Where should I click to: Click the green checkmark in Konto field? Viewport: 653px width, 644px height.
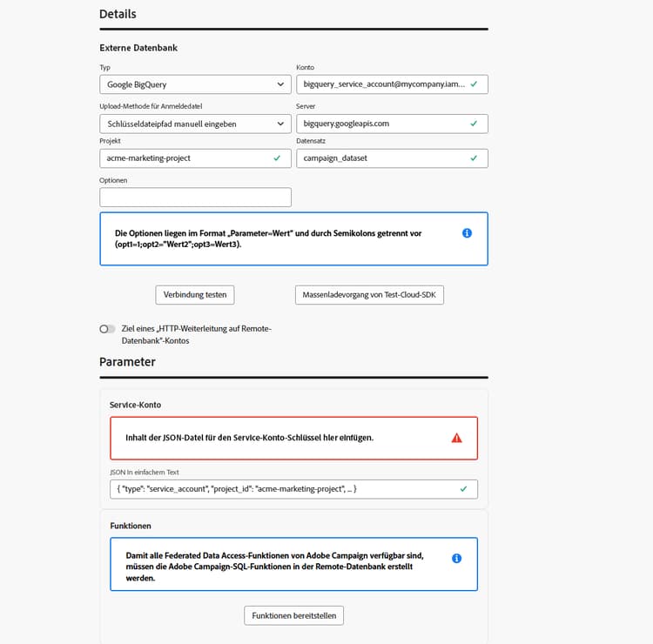click(474, 84)
